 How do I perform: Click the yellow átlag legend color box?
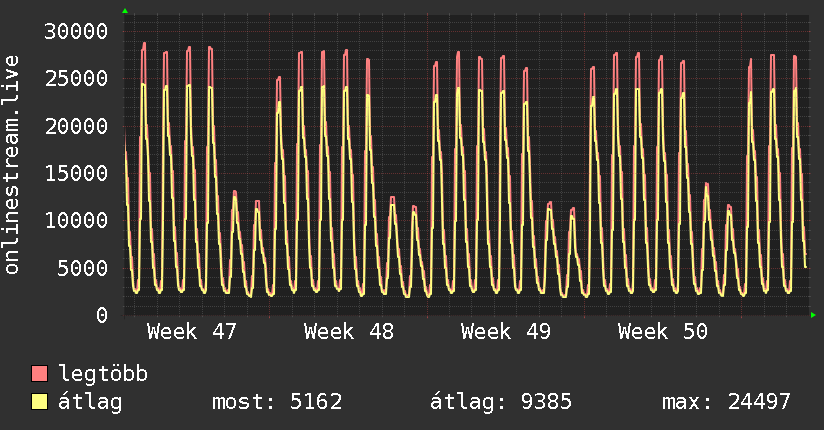click(40, 402)
